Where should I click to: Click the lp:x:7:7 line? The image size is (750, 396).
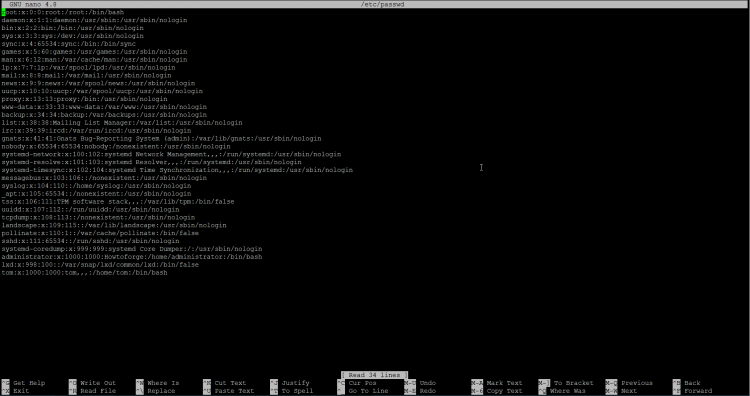88,67
